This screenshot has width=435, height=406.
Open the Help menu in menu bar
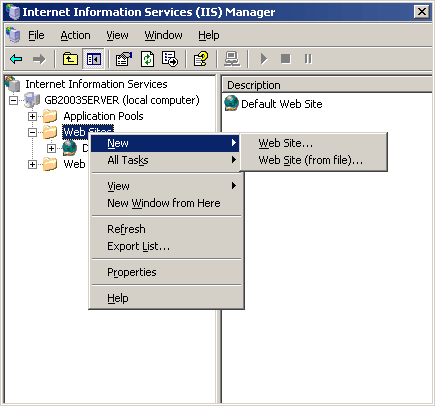209,35
